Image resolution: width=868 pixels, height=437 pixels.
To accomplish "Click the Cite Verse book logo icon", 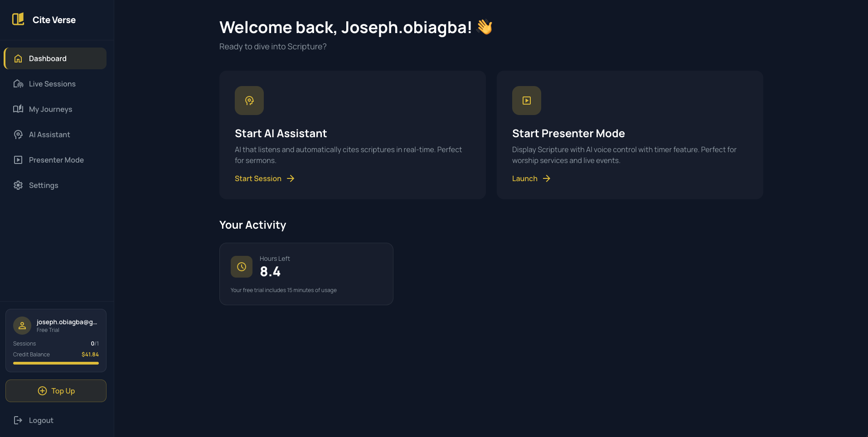I will pyautogui.click(x=18, y=19).
